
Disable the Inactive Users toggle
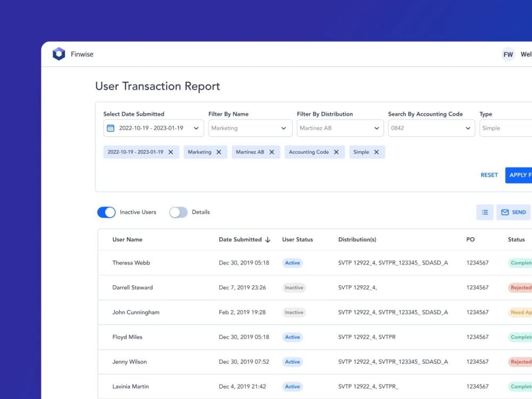106,212
